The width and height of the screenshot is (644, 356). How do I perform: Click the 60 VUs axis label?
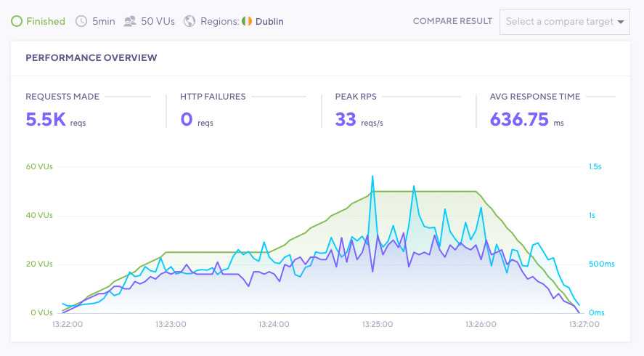(x=39, y=166)
